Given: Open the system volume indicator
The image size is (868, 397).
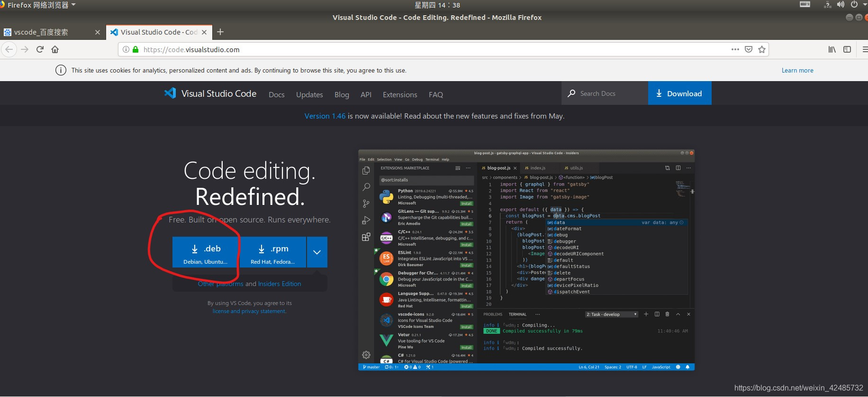Looking at the screenshot, I should pos(841,5).
